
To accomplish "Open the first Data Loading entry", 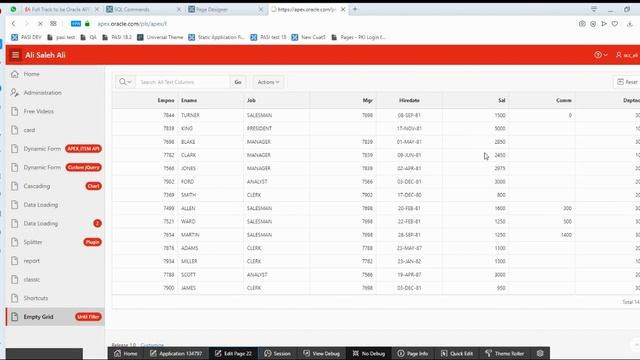I will (55, 205).
